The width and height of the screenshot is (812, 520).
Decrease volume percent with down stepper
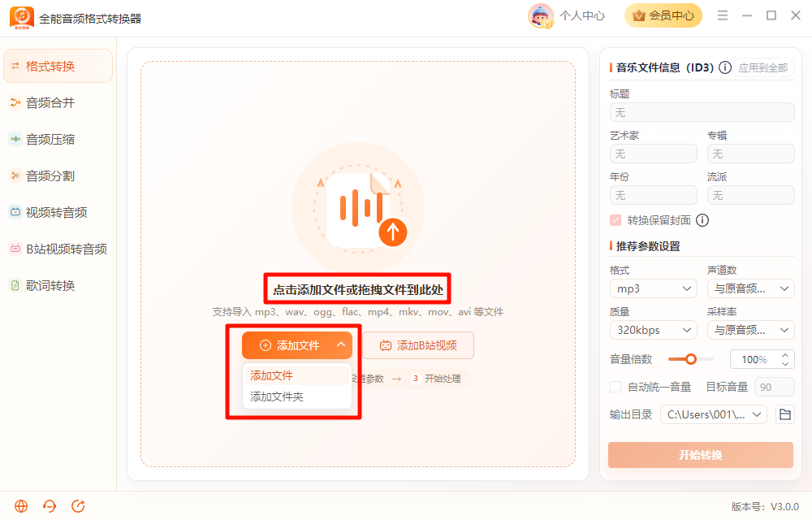(785, 363)
